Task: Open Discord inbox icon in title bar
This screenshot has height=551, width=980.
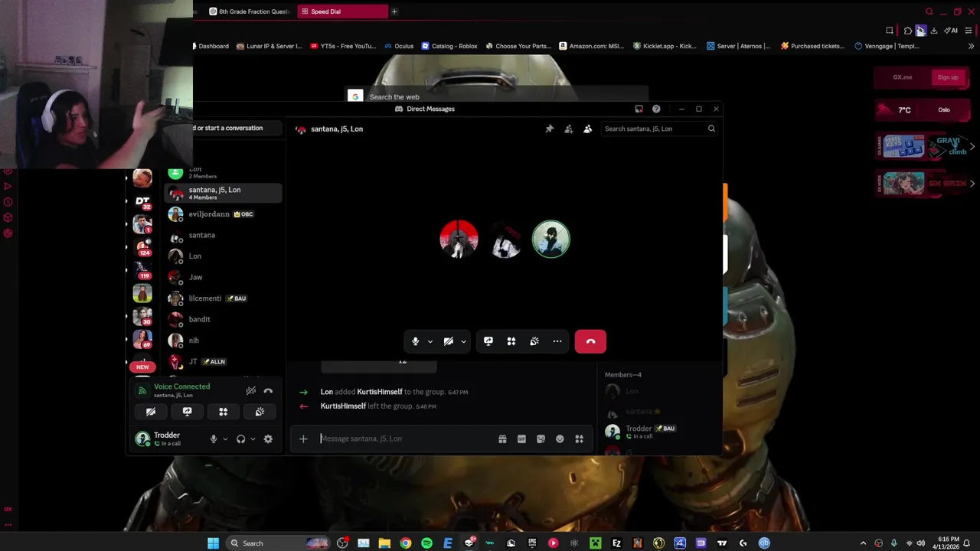Action: 639,109
